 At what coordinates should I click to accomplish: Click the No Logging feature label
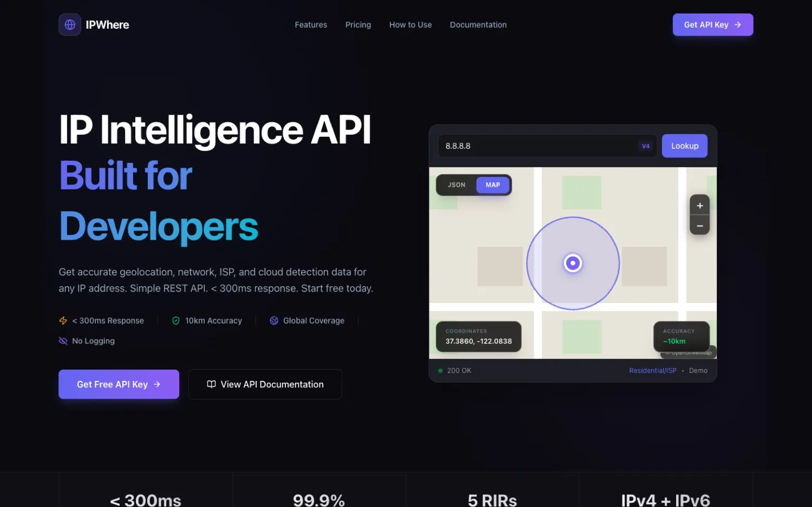click(94, 341)
